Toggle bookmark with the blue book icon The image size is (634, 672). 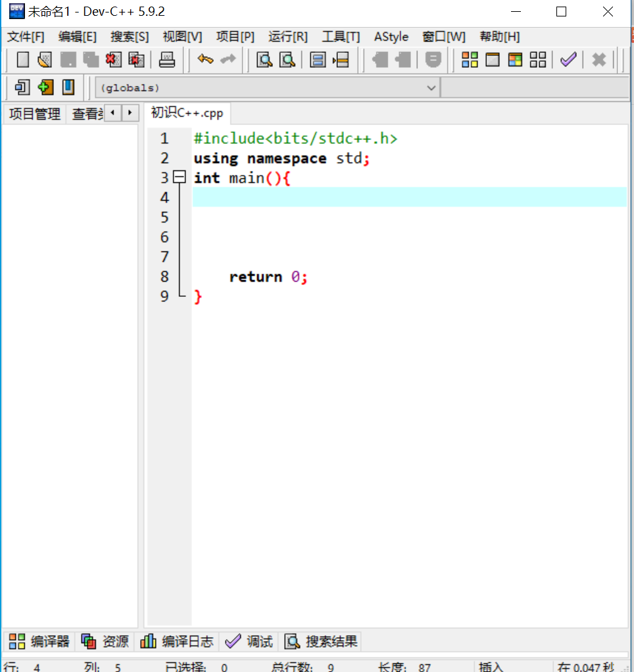68,88
